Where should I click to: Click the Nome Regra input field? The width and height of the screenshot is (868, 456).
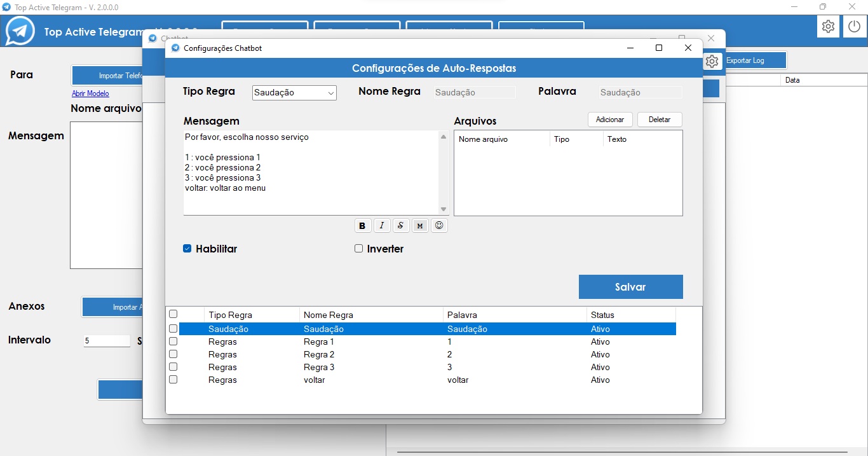pos(475,92)
